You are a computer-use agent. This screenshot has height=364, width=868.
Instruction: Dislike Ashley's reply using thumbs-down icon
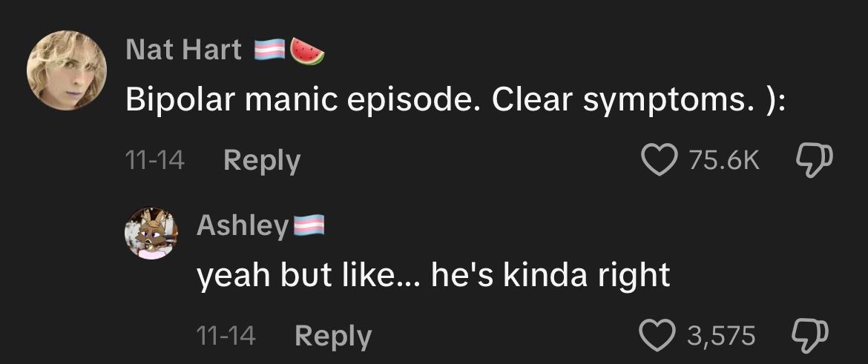[x=811, y=336]
